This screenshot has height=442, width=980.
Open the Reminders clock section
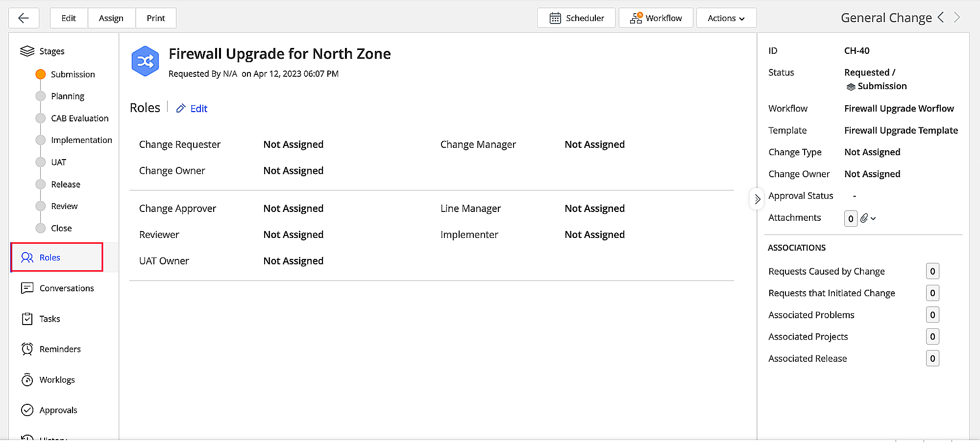(60, 349)
